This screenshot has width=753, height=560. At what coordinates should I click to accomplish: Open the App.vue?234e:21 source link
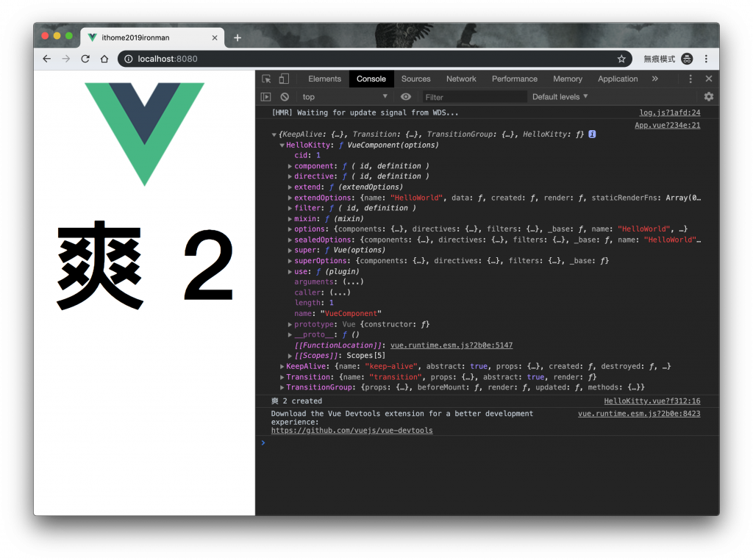[x=668, y=125]
